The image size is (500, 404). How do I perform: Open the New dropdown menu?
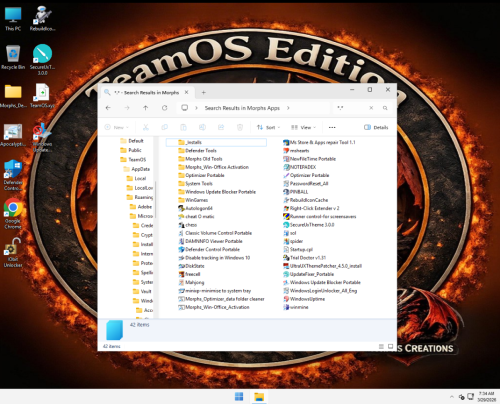tap(116, 127)
